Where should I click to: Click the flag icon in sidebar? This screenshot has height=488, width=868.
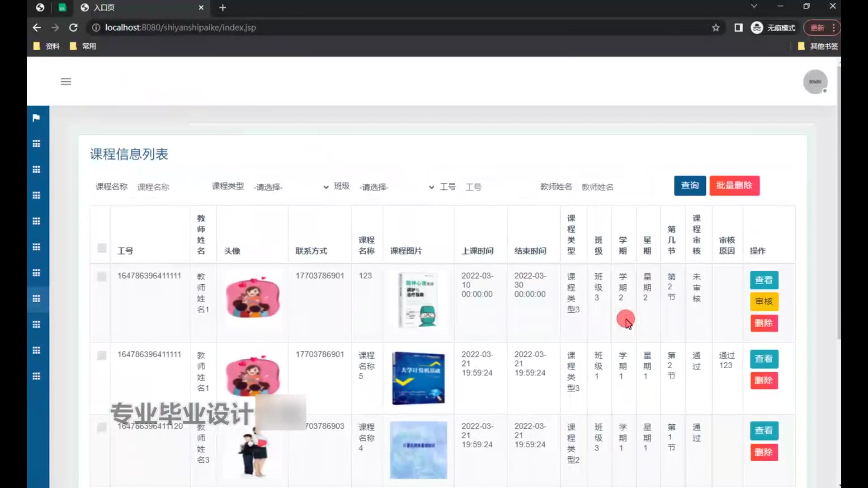click(37, 118)
